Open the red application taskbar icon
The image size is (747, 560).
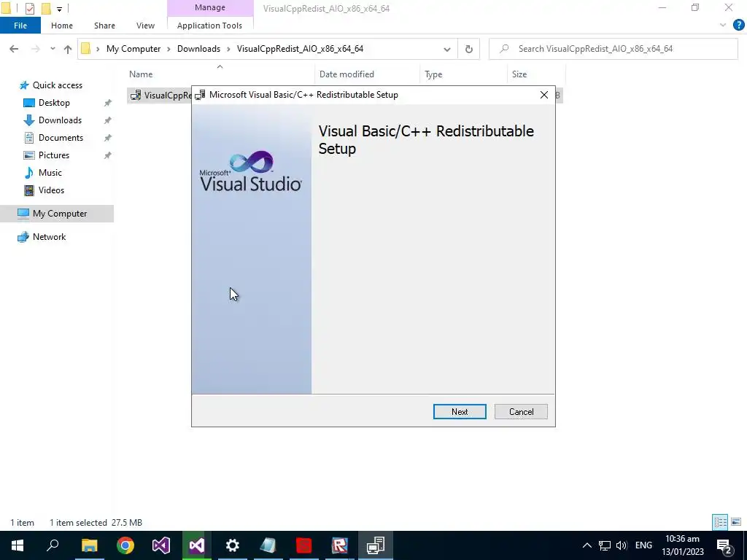(x=304, y=545)
